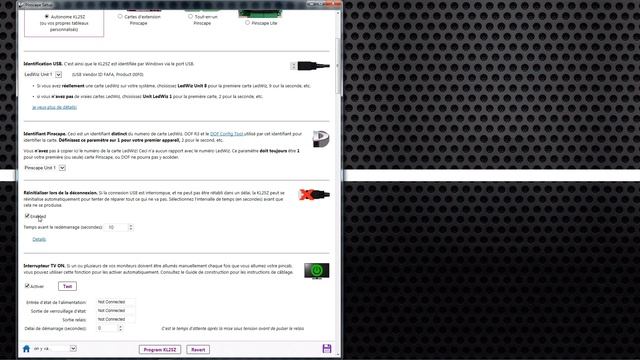Click the 'Identifiant Pinscape.' heading text
The width and height of the screenshot is (640, 360).
pos(44,134)
